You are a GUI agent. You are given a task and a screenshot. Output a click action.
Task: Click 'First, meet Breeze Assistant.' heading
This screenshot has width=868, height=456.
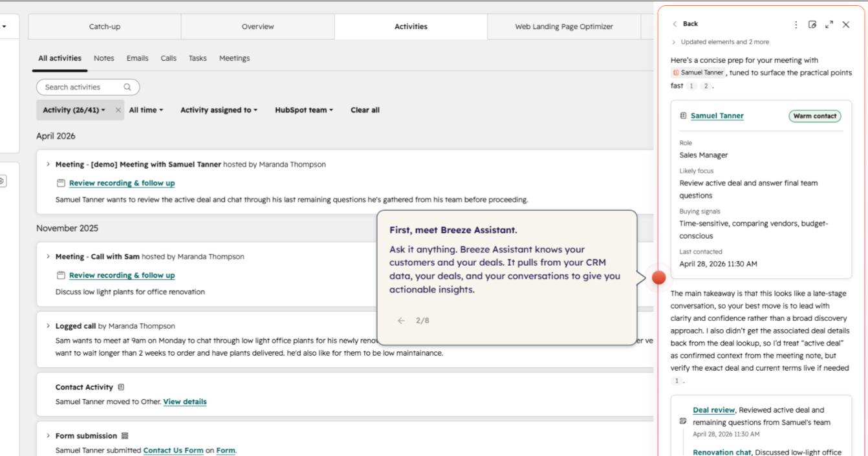453,230
